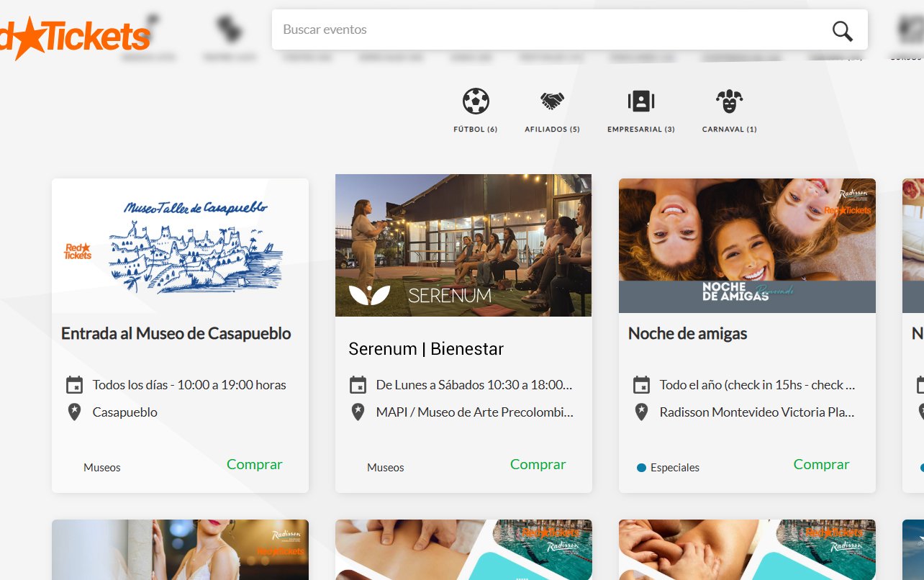Click the Radisson Montevideo Victoria Plaza text

(757, 412)
